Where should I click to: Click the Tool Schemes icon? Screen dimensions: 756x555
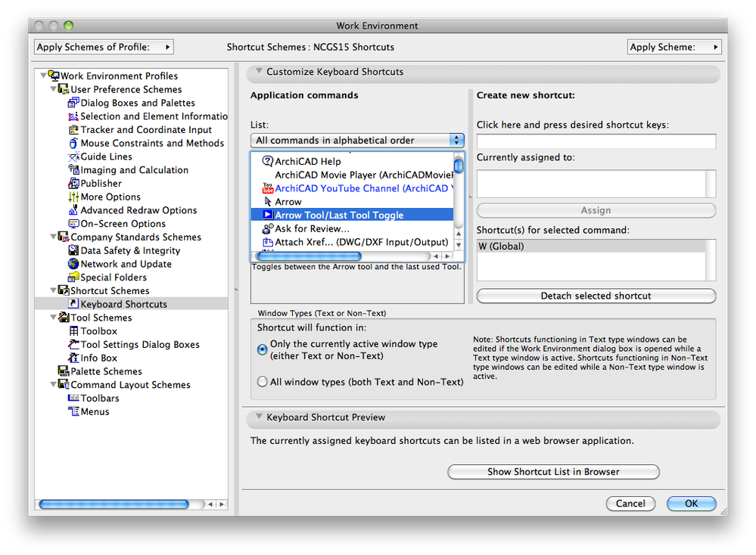tap(64, 317)
